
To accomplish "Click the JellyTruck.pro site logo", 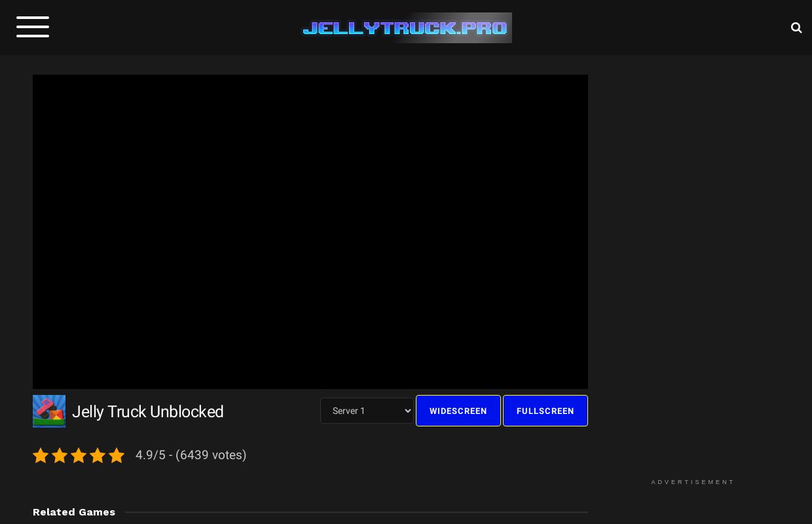I will [x=406, y=28].
